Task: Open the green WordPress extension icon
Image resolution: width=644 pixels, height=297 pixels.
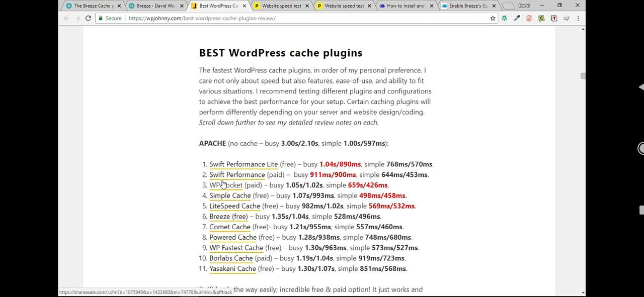Action: 504,18
